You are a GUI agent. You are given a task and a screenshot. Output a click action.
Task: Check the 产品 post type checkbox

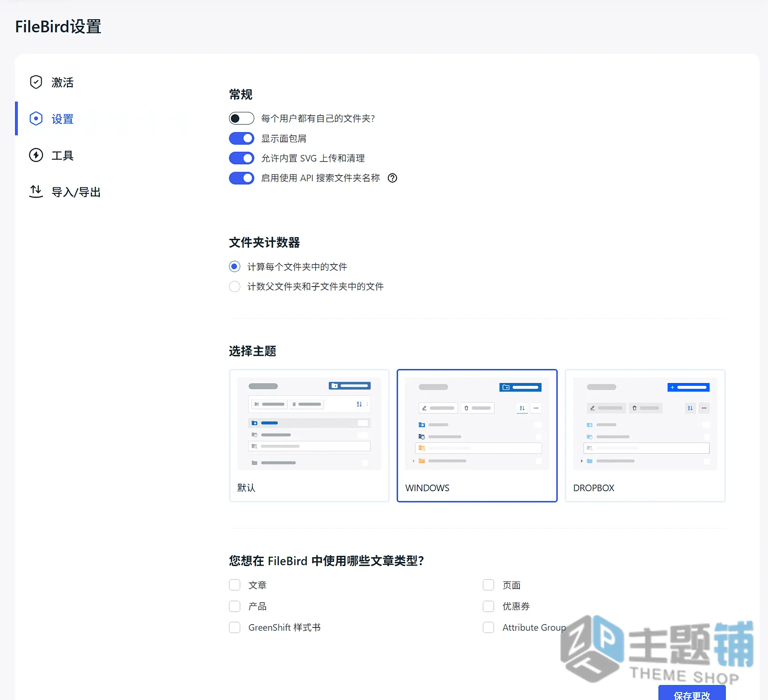click(x=235, y=606)
